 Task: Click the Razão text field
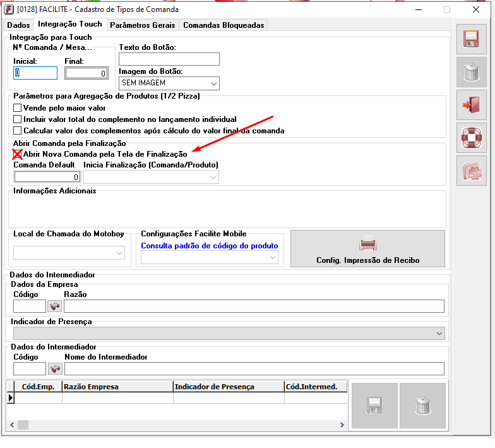pyautogui.click(x=254, y=306)
